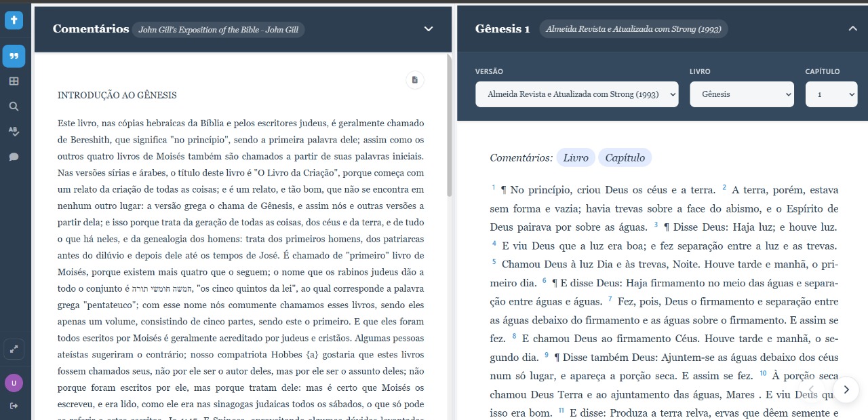Open the search magnifier in sidebar
868x420 pixels.
pyautogui.click(x=14, y=107)
